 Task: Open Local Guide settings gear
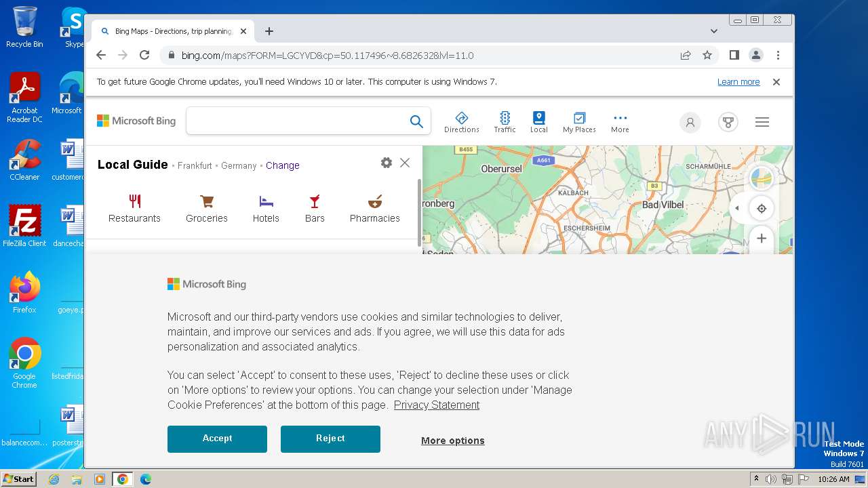click(x=387, y=163)
